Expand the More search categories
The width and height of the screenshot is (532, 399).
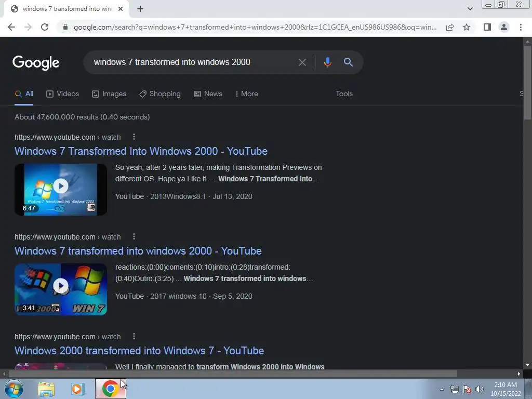coord(247,94)
